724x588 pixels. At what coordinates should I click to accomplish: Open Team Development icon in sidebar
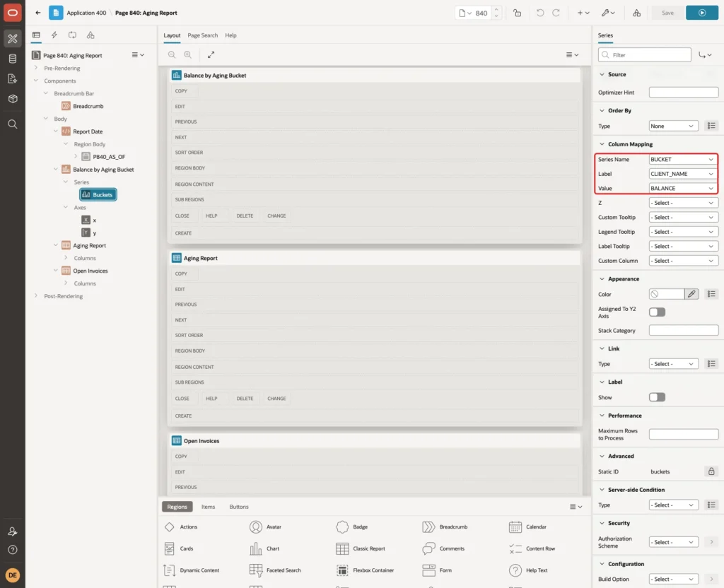tap(13, 79)
